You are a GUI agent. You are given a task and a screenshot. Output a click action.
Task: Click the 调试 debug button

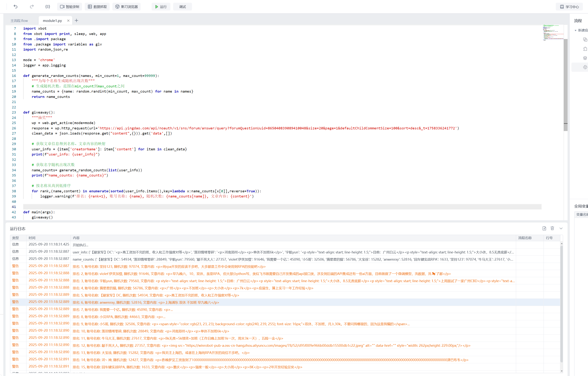pyautogui.click(x=183, y=7)
